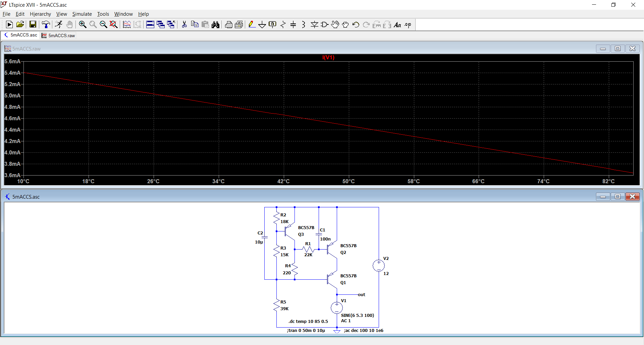Click the 50°C x-axis label
644x345 pixels.
[x=348, y=181]
